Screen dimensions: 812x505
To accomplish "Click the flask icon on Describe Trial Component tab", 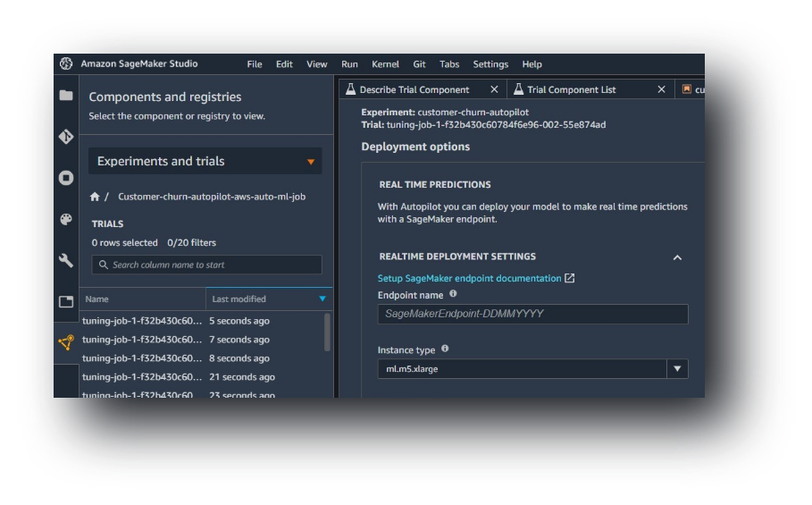I will click(350, 89).
